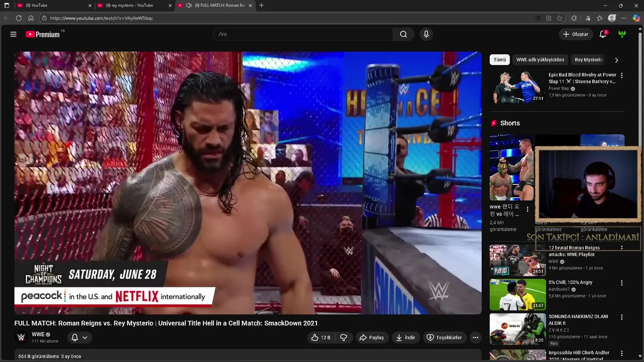Open the YouTube hamburger guide menu
Screen dimensions: 644x362
pyautogui.click(x=14, y=34)
